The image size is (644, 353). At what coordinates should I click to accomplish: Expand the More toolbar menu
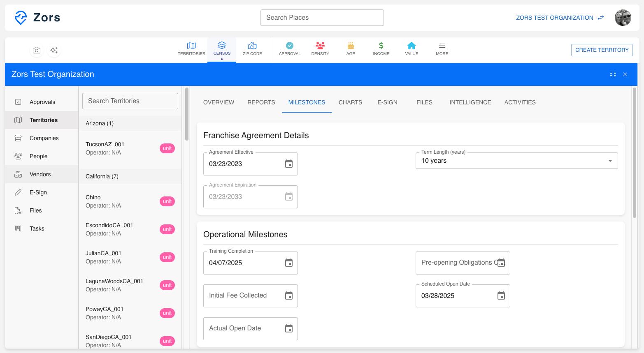tap(442, 48)
